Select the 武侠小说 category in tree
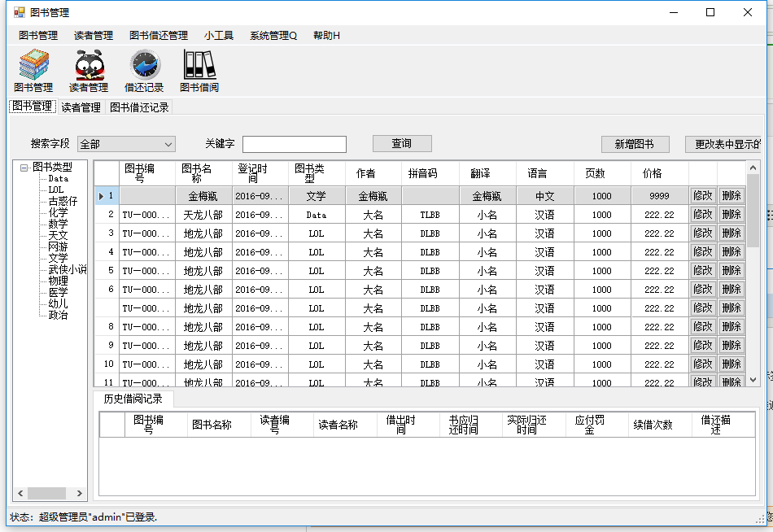Viewport: 773px width, 532px height. (67, 269)
